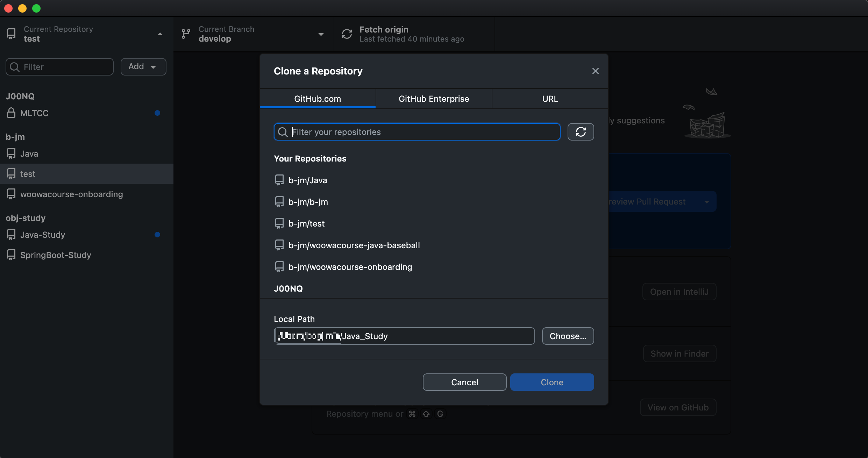This screenshot has width=868, height=458.
Task: Click the lock icon beside MLTCC
Action: click(11, 113)
